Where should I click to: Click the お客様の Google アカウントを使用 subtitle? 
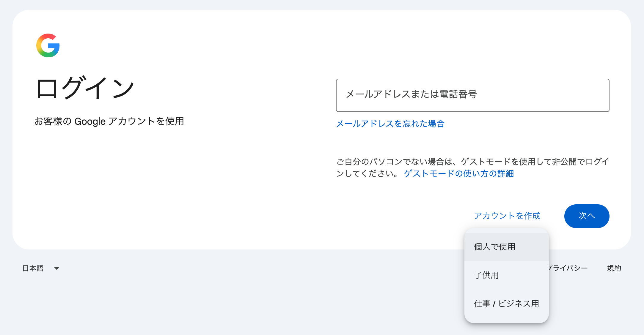109,121
